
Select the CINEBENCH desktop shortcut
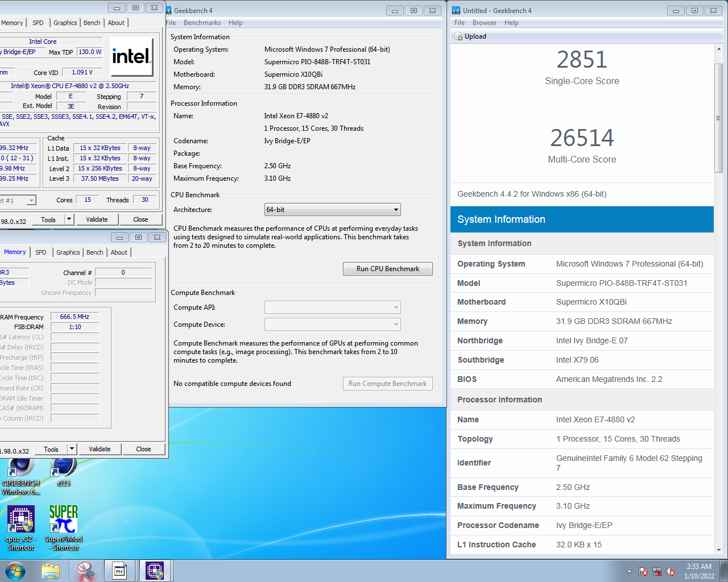tap(21, 475)
